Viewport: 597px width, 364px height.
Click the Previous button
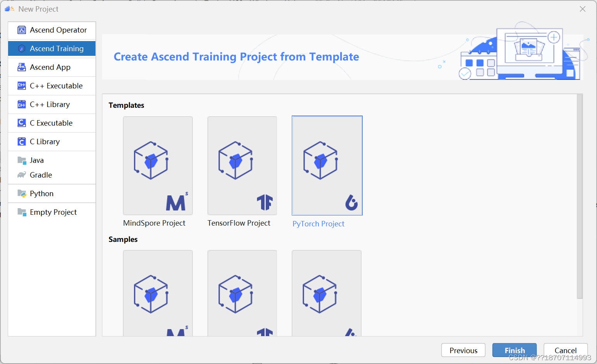[463, 350]
